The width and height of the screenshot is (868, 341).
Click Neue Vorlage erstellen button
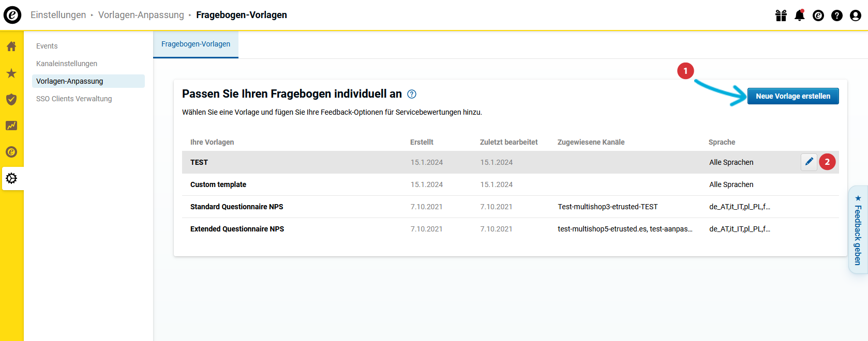(792, 96)
